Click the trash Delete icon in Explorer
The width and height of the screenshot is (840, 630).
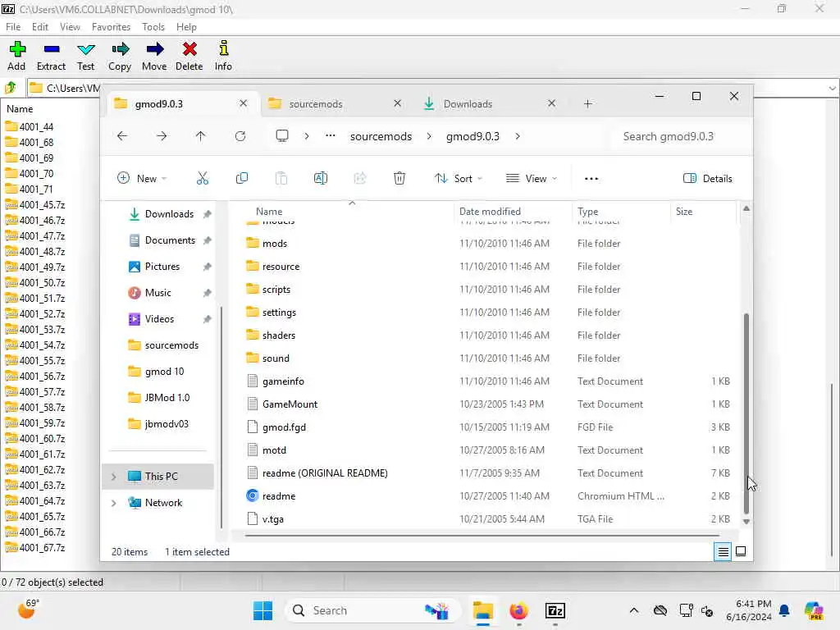(x=399, y=178)
